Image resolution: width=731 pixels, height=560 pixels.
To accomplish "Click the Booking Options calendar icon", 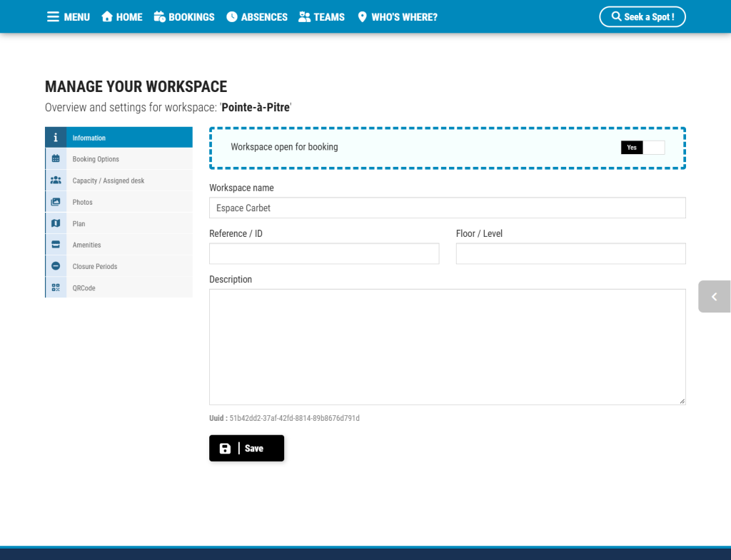I will pos(56,159).
